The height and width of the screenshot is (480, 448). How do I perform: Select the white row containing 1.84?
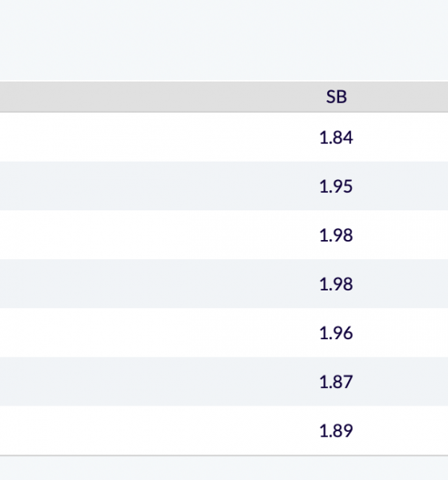click(224, 137)
